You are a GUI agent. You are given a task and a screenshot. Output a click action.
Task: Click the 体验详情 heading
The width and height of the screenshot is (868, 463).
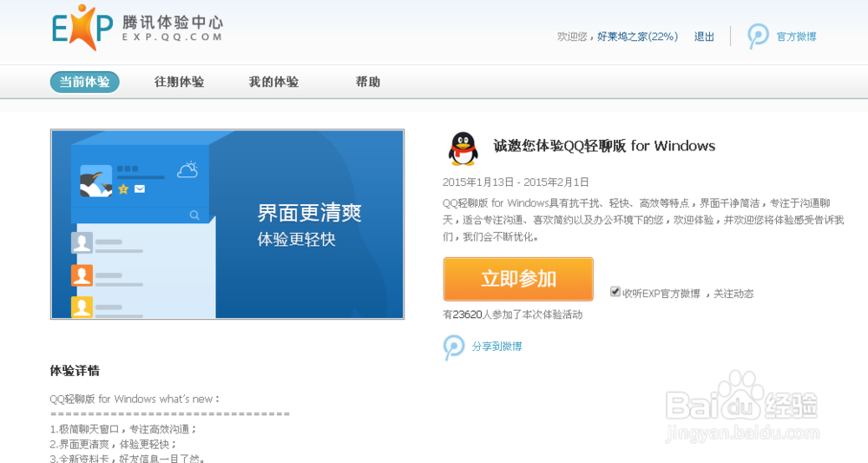tap(75, 371)
